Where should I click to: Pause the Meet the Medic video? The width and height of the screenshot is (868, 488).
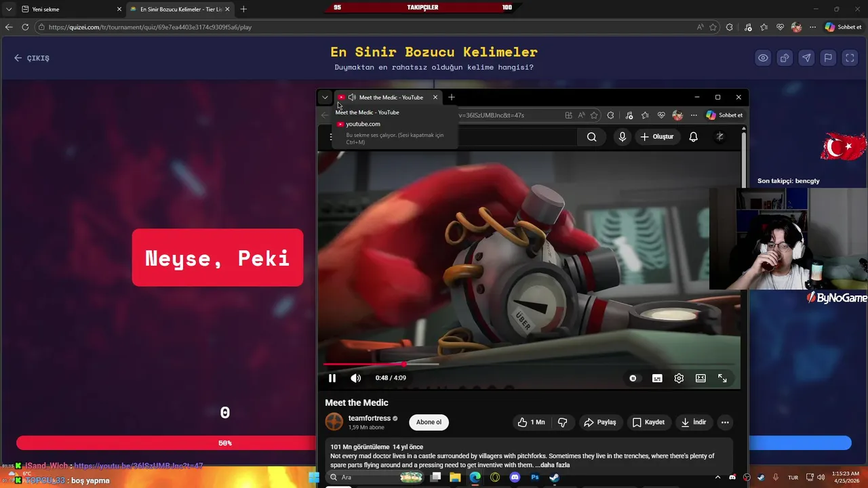pyautogui.click(x=332, y=378)
